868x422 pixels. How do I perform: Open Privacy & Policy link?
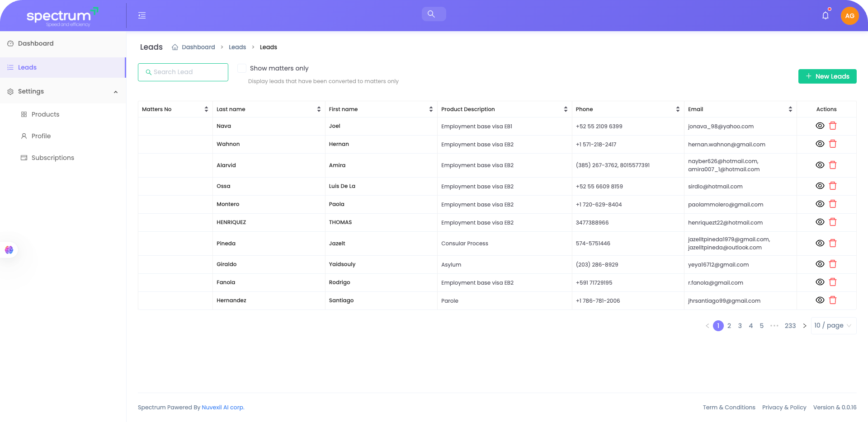coord(784,408)
